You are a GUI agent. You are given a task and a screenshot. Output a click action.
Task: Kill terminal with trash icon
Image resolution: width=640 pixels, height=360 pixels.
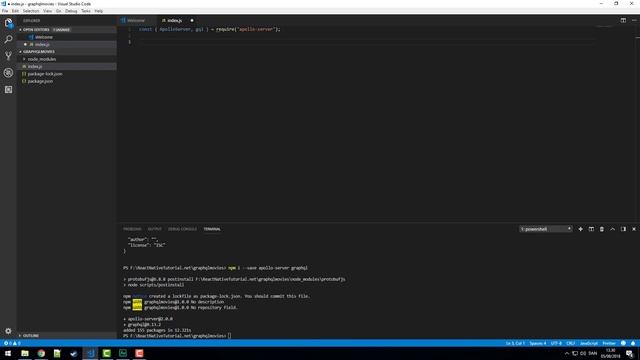[x=602, y=229]
